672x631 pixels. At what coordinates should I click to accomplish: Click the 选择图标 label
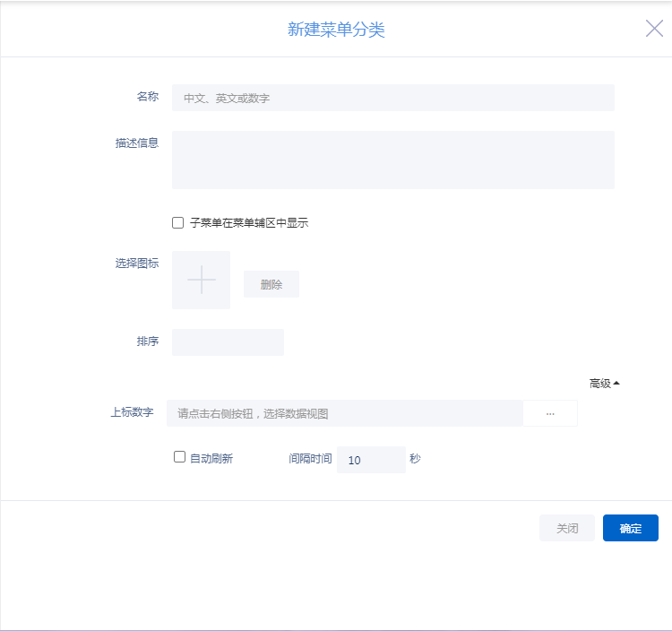pyautogui.click(x=137, y=264)
